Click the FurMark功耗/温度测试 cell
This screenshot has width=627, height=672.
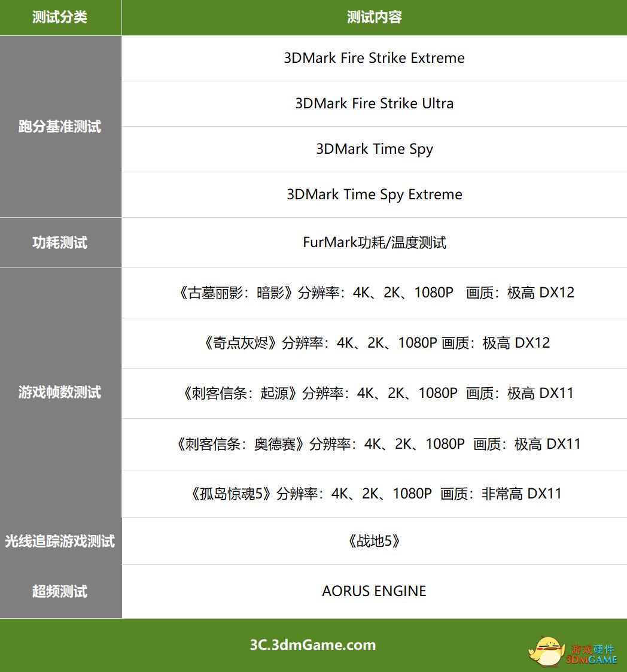click(x=374, y=242)
